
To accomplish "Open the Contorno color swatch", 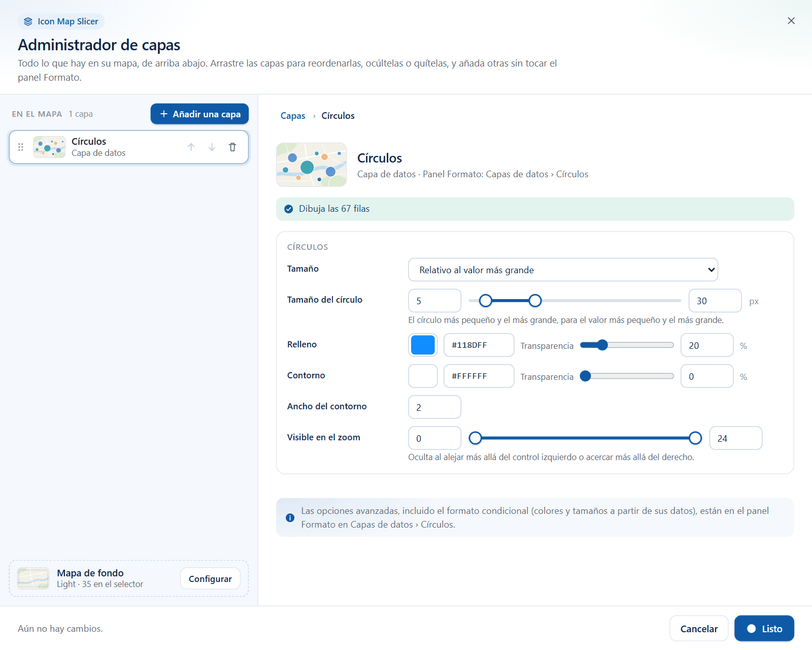I will click(423, 376).
